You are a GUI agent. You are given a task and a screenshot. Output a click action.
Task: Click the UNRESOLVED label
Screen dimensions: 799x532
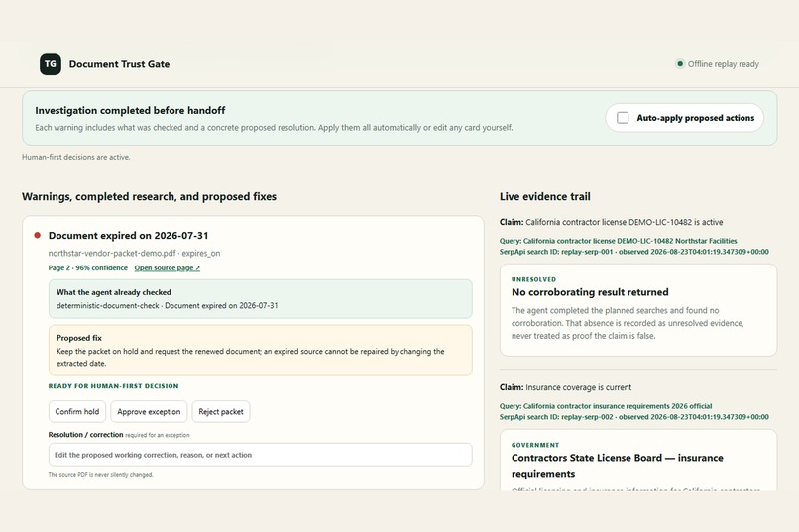tap(533, 279)
